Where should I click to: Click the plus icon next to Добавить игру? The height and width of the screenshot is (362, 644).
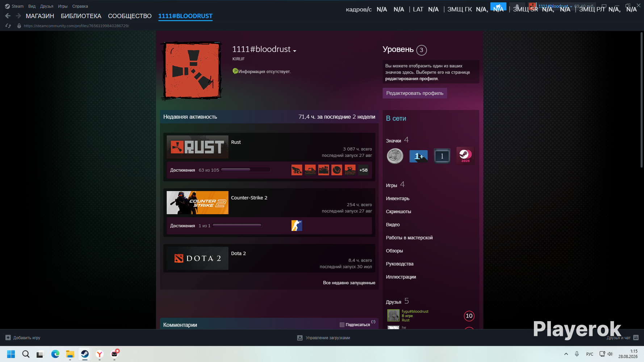[8, 338]
